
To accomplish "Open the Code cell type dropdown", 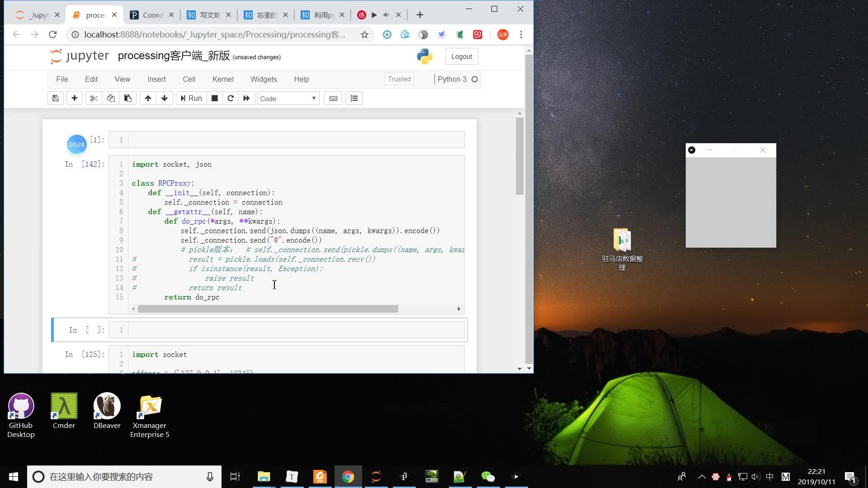I will (288, 98).
